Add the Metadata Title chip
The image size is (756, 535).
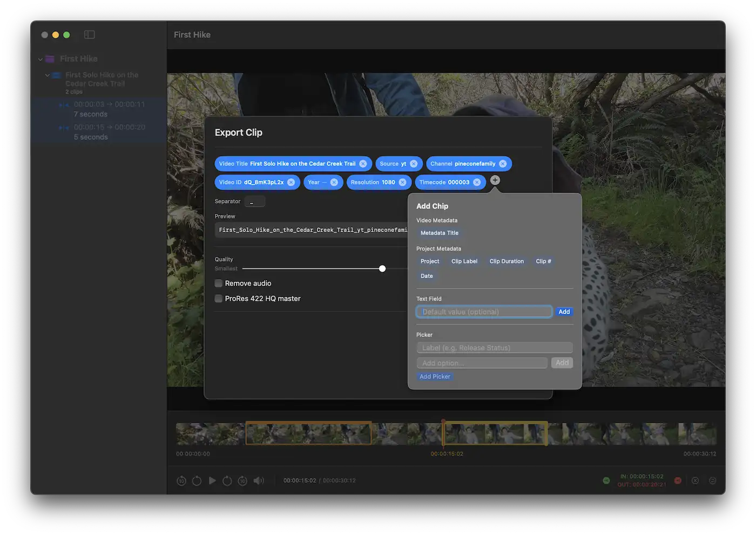(439, 233)
